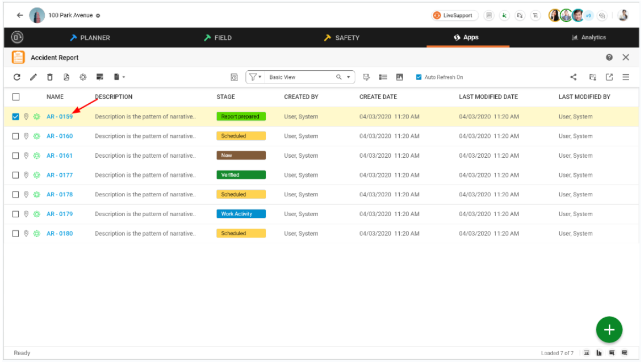Viewport: 644px width, 363px height.
Task: Click the bar chart icon in status bar
Action: (599, 353)
